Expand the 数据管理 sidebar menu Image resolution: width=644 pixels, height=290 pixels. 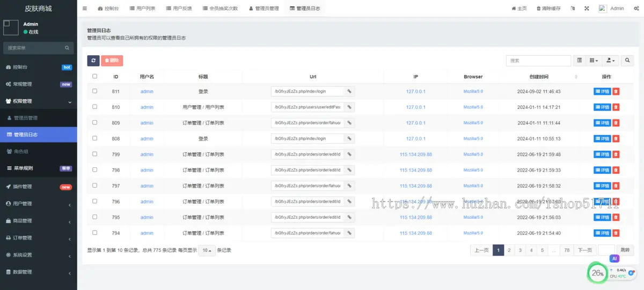[x=39, y=272]
